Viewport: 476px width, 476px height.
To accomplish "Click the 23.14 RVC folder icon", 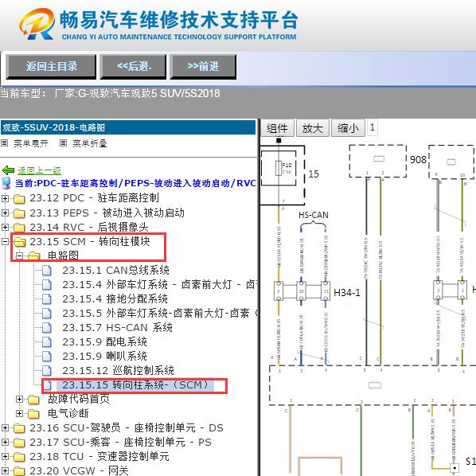I will tap(19, 228).
